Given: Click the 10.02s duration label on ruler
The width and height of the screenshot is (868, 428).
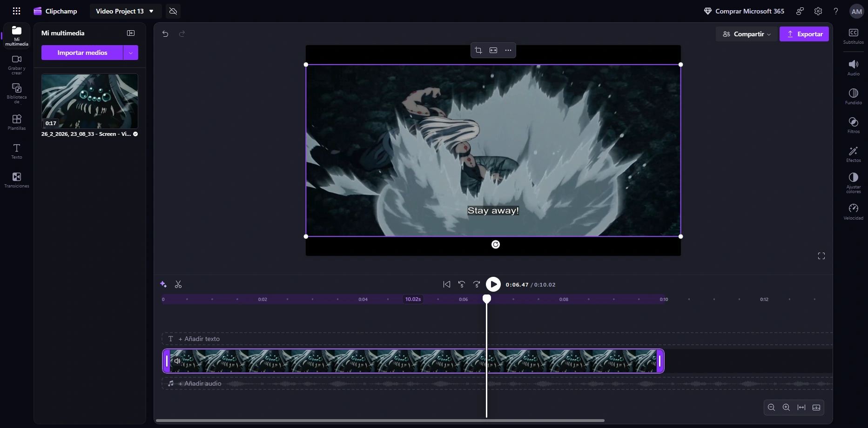Looking at the screenshot, I should point(413,299).
